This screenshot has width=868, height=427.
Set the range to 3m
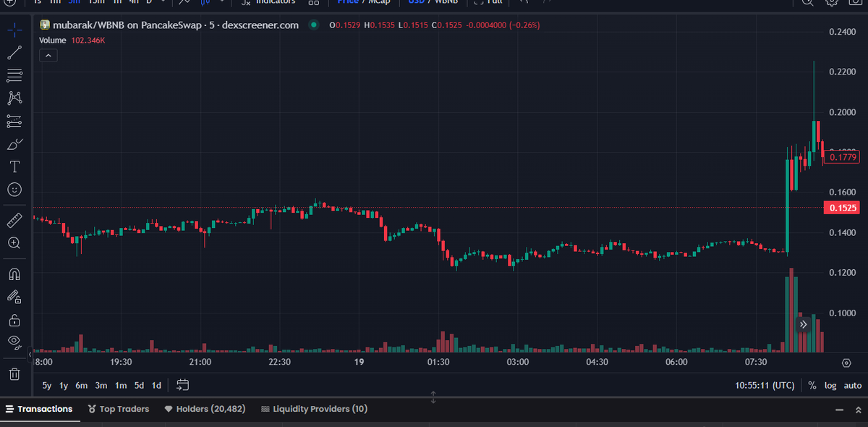101,386
